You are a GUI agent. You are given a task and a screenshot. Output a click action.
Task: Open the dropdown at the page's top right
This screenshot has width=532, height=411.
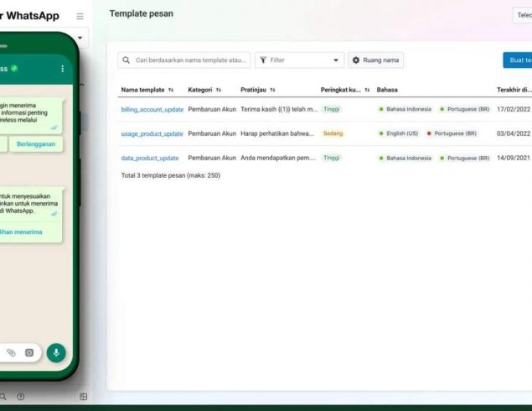click(522, 15)
